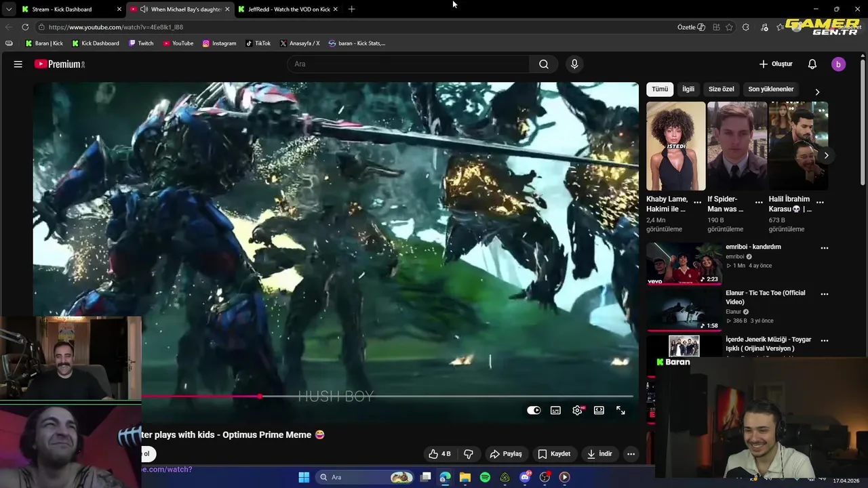The image size is (868, 488).
Task: Open OBS Studio from the taskbar
Action: coord(545,477)
